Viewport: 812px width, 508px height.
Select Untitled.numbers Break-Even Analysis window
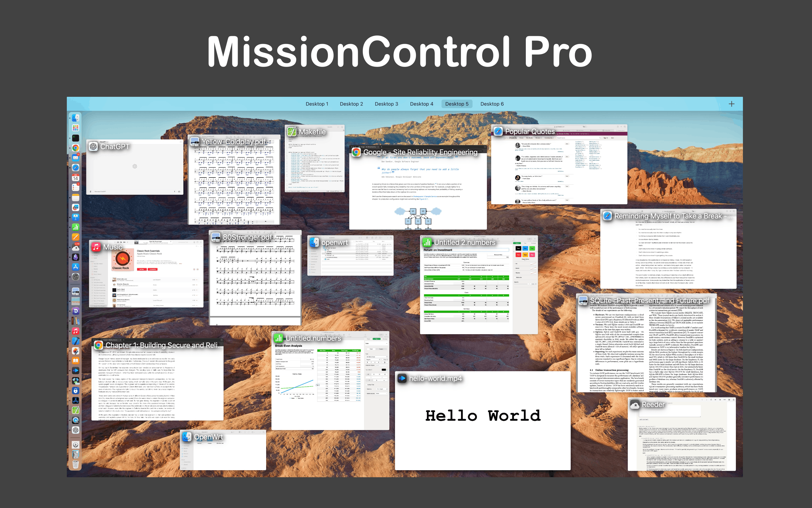(x=330, y=381)
